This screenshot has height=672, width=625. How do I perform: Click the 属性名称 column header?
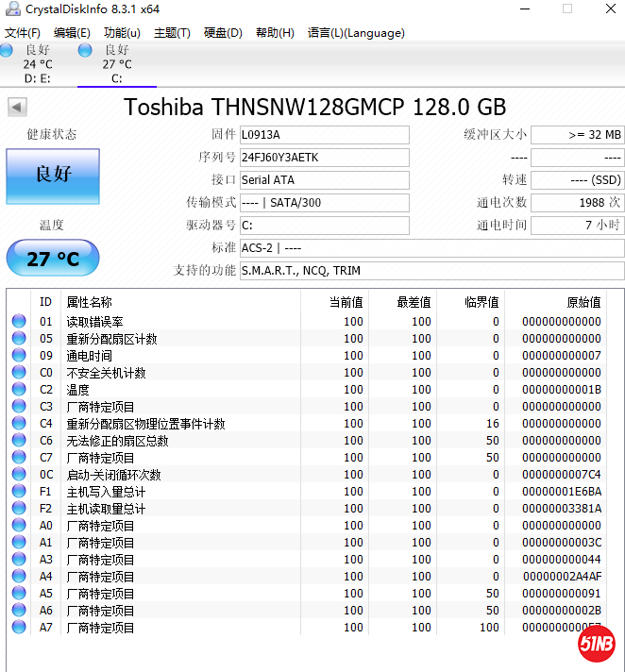coord(89,302)
